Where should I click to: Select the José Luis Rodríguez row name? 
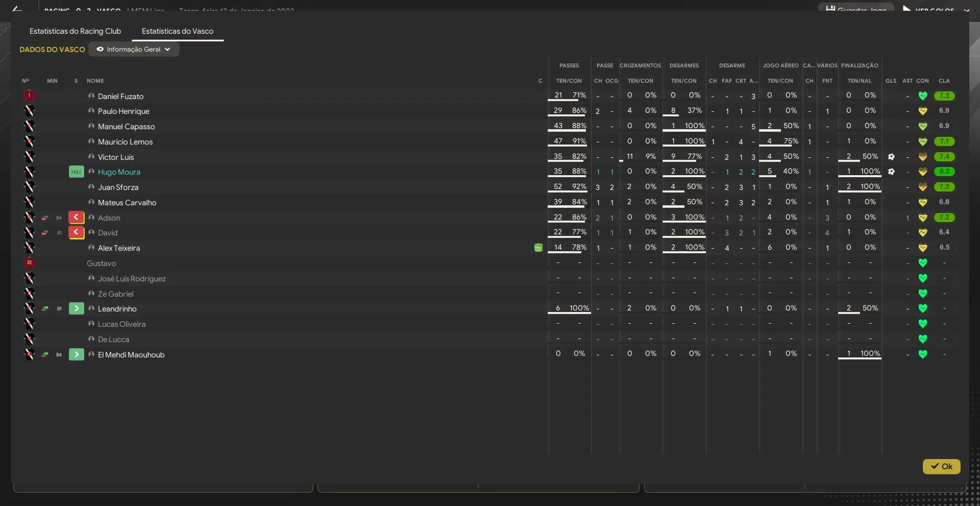click(x=132, y=279)
